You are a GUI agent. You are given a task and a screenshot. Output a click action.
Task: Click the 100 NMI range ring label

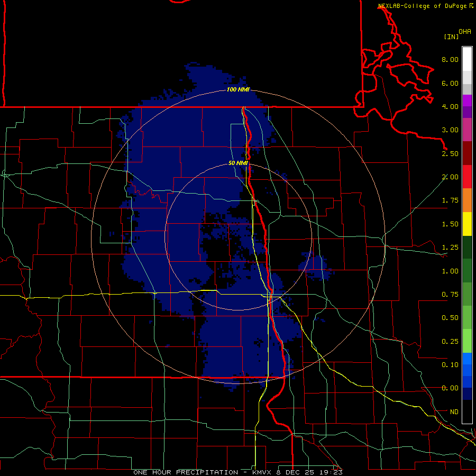[x=238, y=89]
